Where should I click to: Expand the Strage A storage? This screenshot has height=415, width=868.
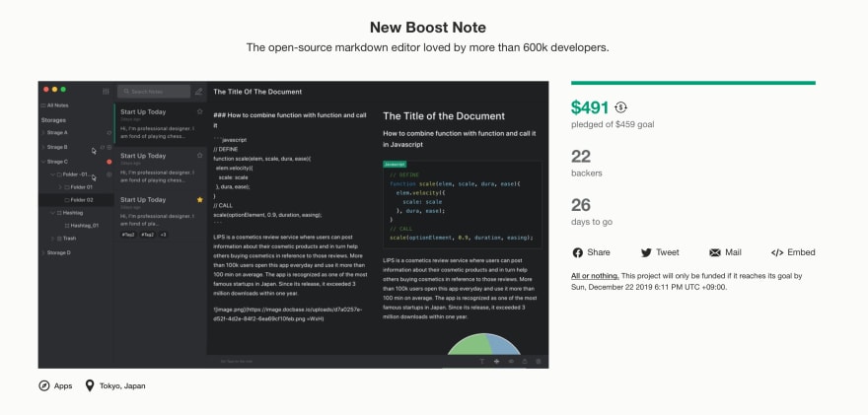[x=43, y=133]
